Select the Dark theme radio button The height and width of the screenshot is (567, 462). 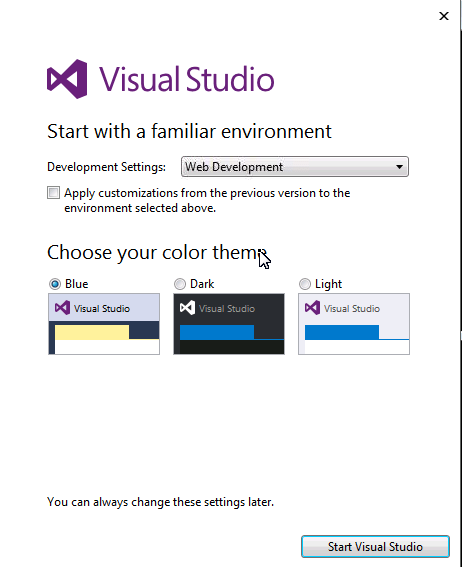click(x=180, y=284)
